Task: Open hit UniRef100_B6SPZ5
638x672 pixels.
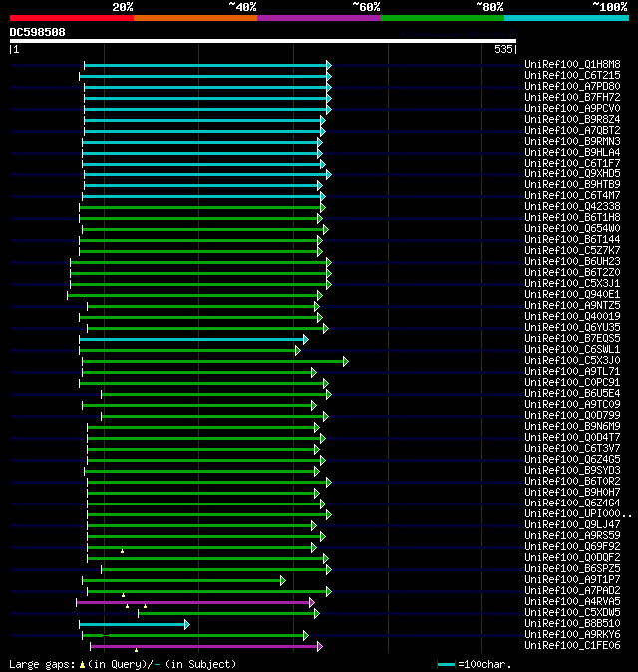Action: pos(572,569)
